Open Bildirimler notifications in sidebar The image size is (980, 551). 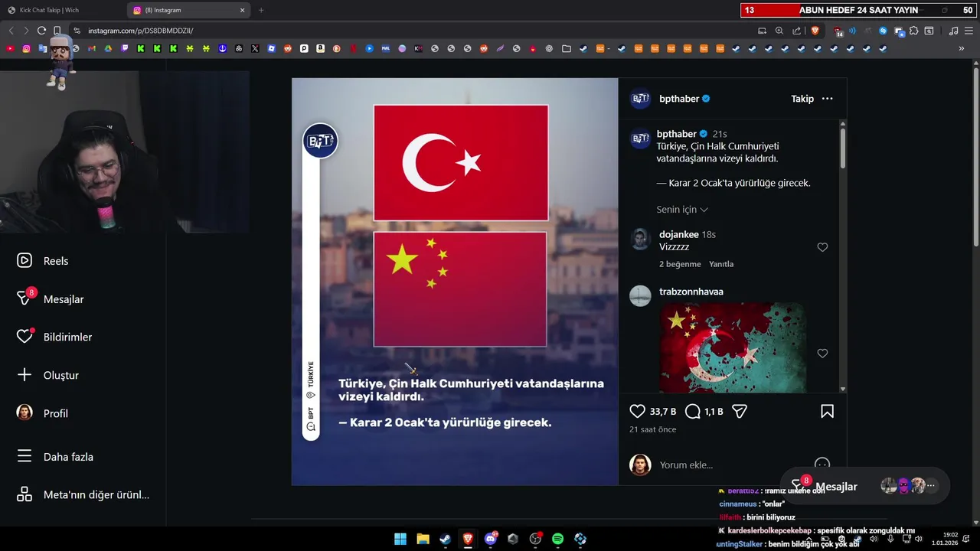[x=54, y=337]
